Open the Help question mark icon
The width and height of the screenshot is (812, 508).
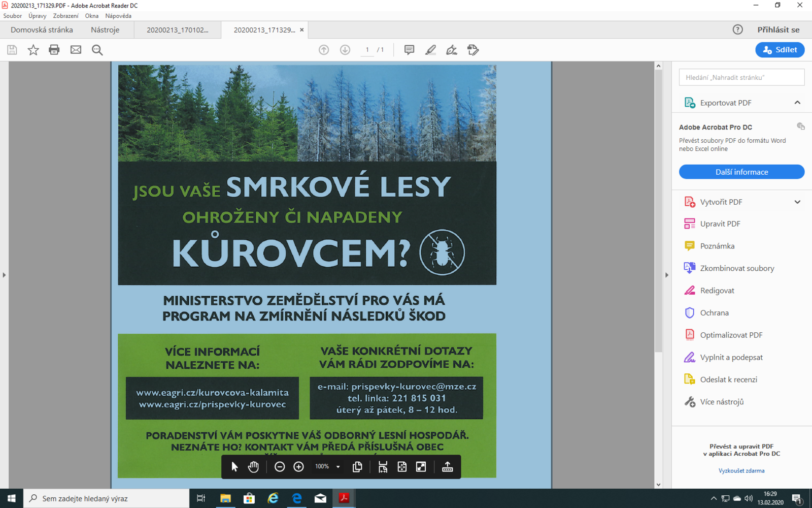738,29
